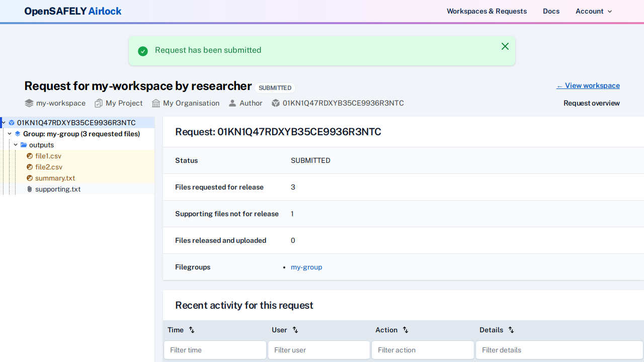The width and height of the screenshot is (644, 362).
Task: Click the outputs folder icon
Action: click(24, 145)
